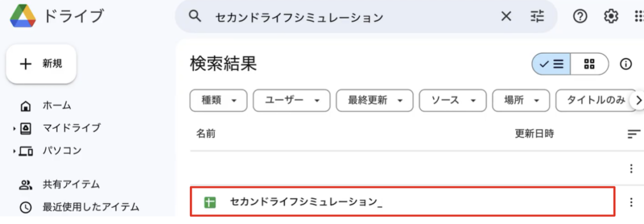Open the 最終更新 filter dropdown
The width and height of the screenshot is (644, 224).
tap(375, 100)
